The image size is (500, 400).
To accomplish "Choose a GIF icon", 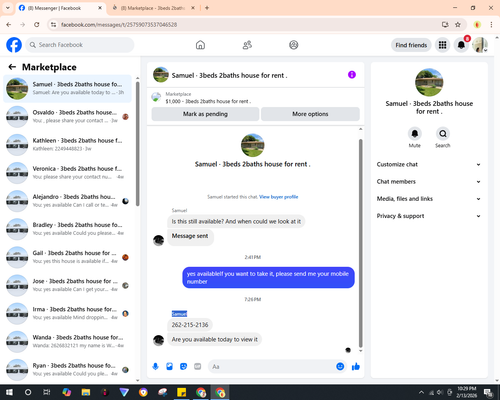I will click(198, 367).
